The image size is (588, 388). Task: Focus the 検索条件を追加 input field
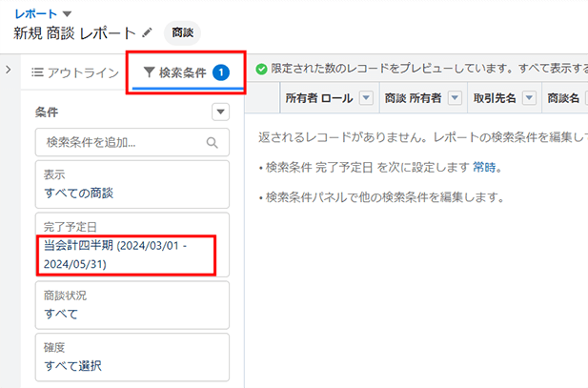[132, 142]
